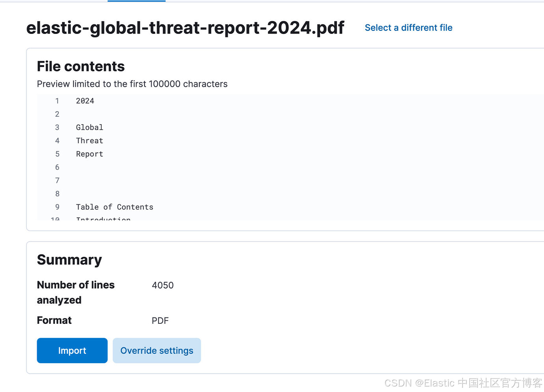The width and height of the screenshot is (544, 392).
Task: Select line 1 text '2024'
Action: pos(85,101)
